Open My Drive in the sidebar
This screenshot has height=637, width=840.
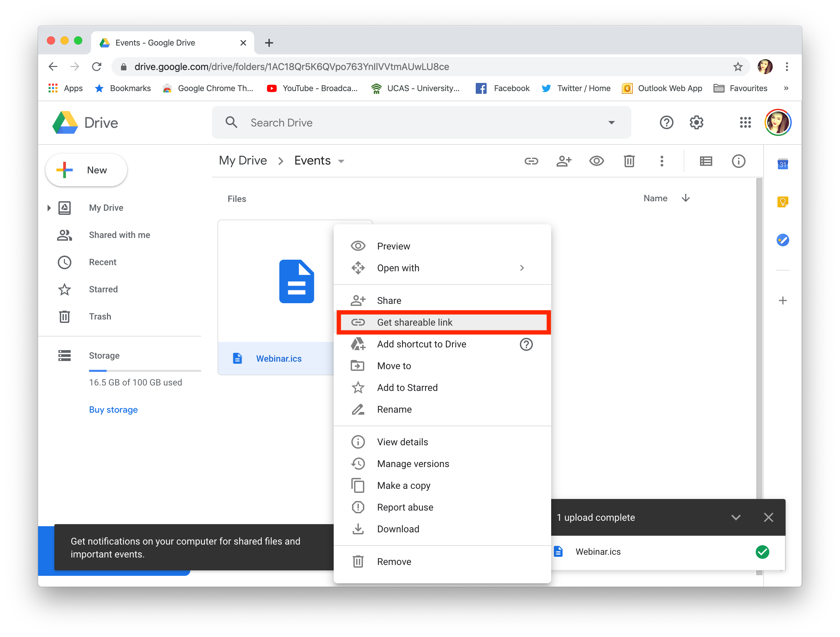[106, 207]
